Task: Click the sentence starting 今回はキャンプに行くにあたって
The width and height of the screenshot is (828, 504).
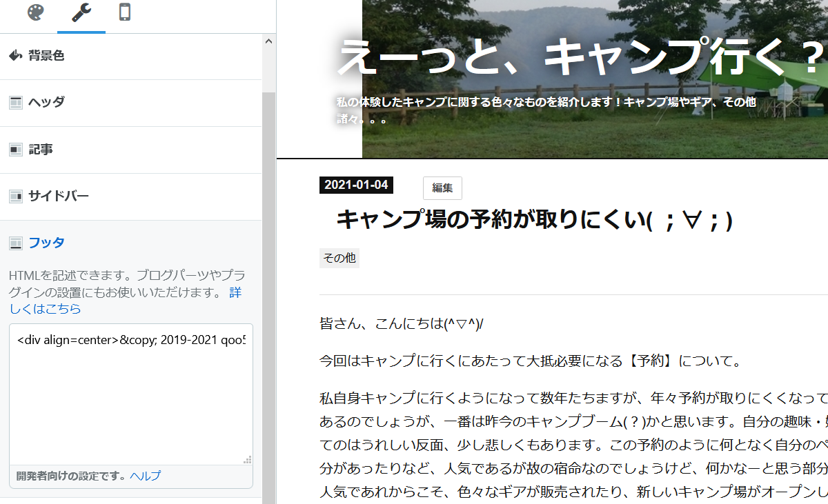Action: click(x=531, y=361)
